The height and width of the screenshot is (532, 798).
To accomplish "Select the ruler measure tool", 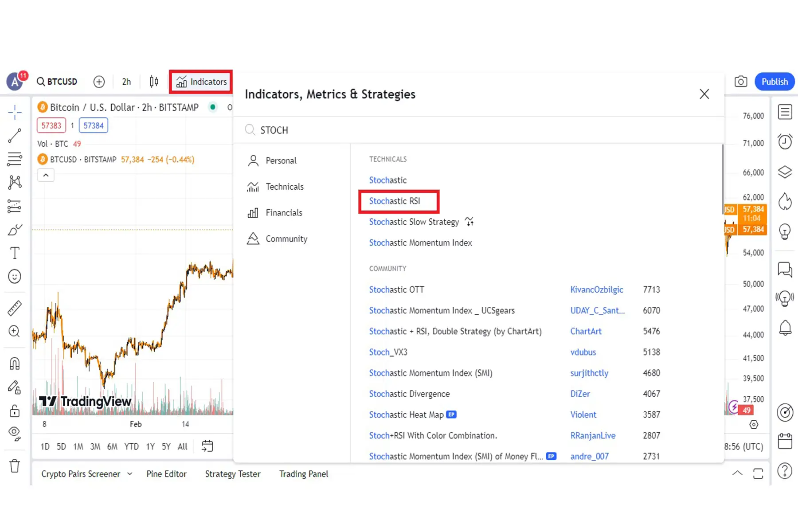I will [15, 308].
